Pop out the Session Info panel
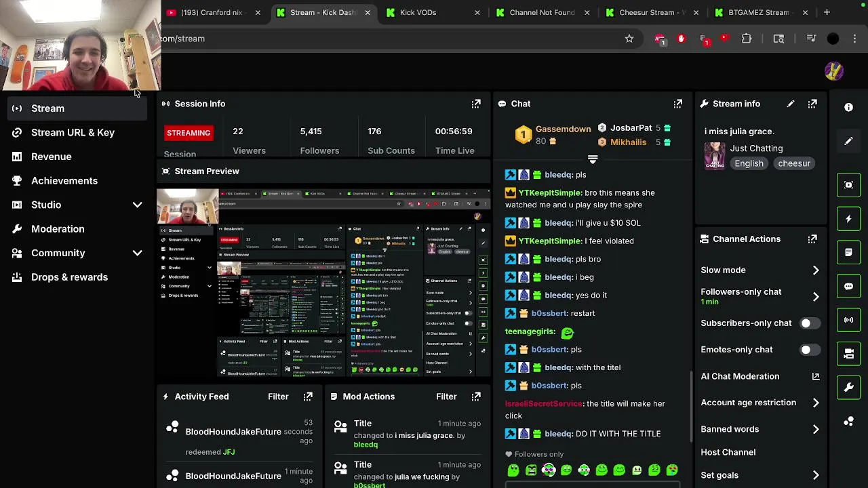 (x=476, y=104)
